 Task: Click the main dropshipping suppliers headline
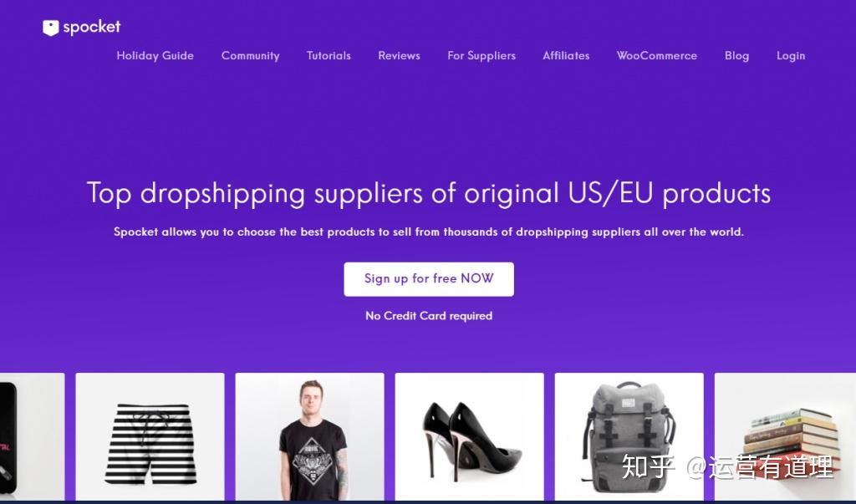click(429, 193)
